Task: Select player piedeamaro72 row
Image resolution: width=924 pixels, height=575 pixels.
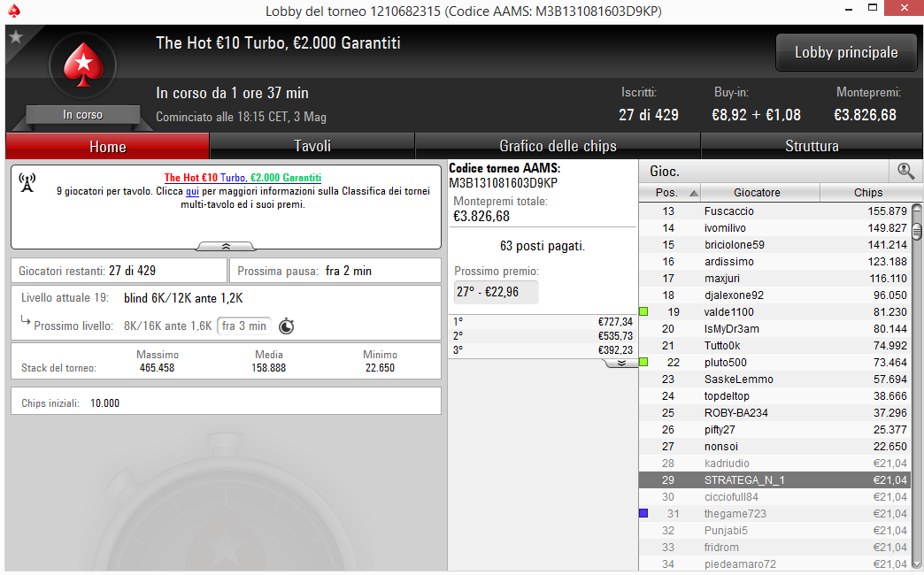Action: point(774,563)
